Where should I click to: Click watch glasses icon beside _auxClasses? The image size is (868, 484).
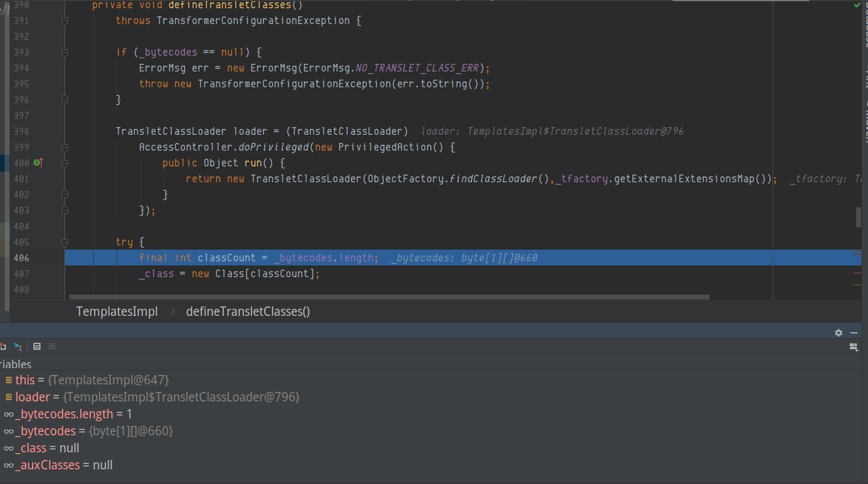click(x=9, y=465)
